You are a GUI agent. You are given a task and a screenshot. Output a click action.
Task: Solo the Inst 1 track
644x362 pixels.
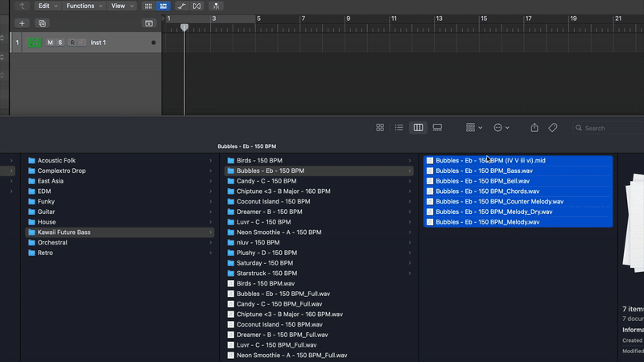(60, 43)
